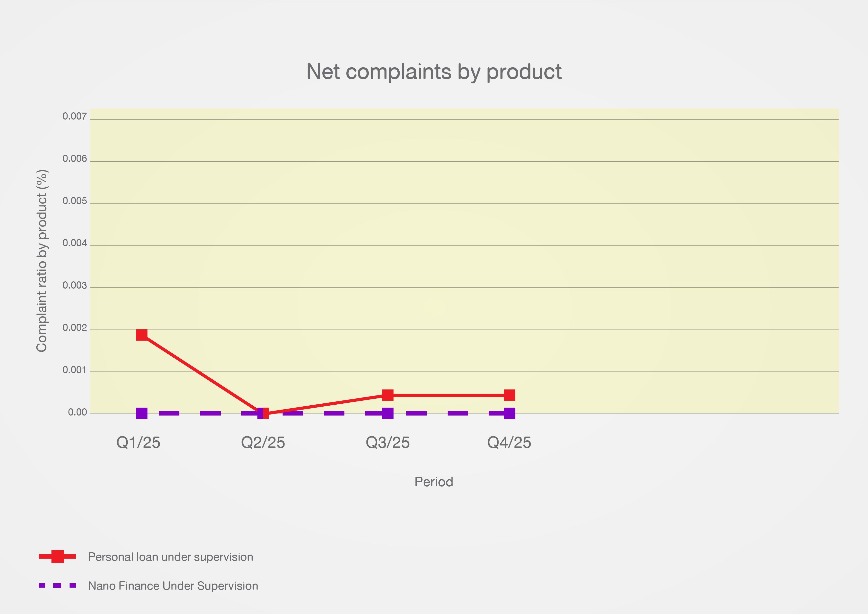Click the 'Period' x-axis title

tap(434, 482)
